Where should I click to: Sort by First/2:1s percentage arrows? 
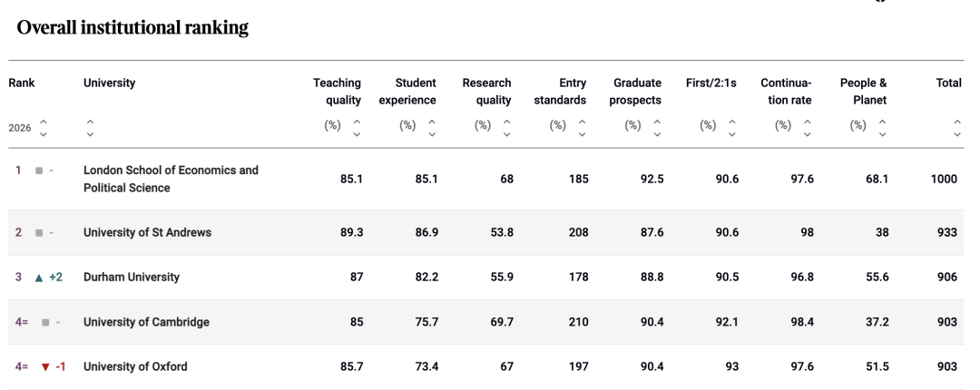[x=732, y=128]
